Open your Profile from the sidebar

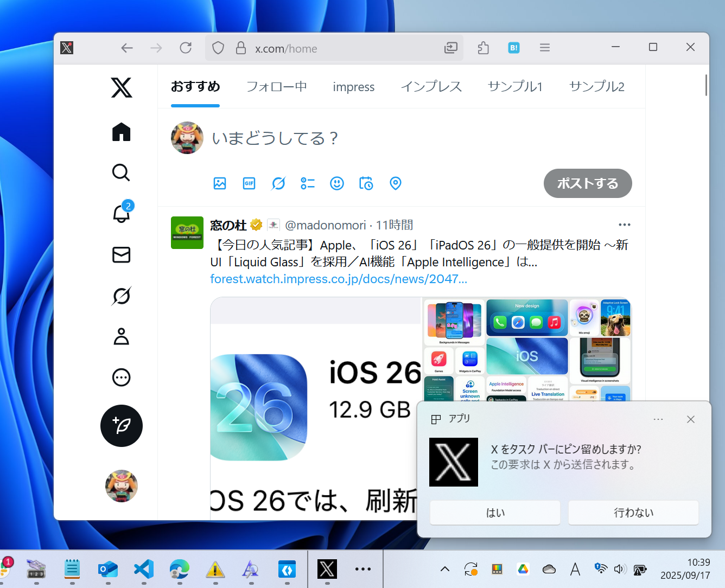[121, 337]
